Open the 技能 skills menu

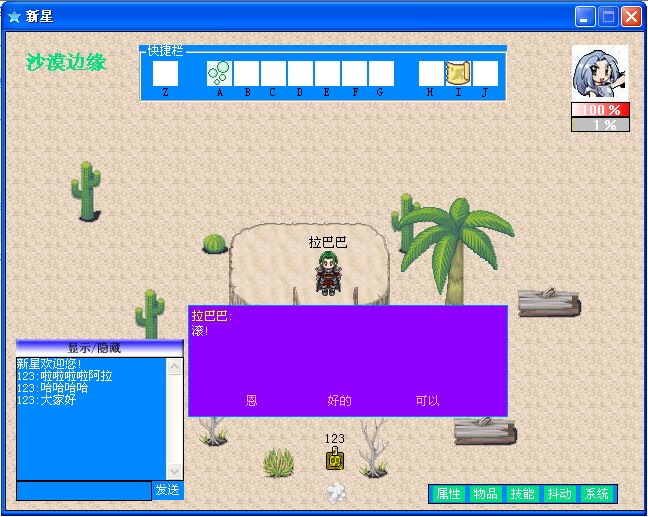pos(523,494)
